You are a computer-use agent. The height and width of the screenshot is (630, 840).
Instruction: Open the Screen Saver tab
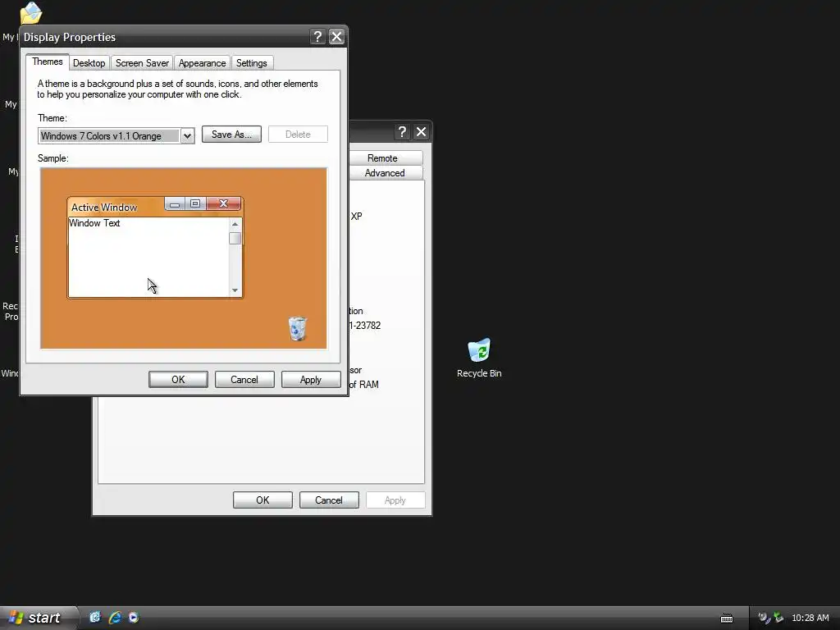tap(142, 63)
